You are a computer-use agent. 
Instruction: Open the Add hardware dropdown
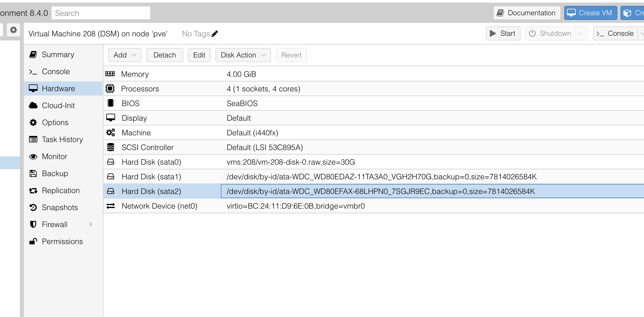(125, 55)
